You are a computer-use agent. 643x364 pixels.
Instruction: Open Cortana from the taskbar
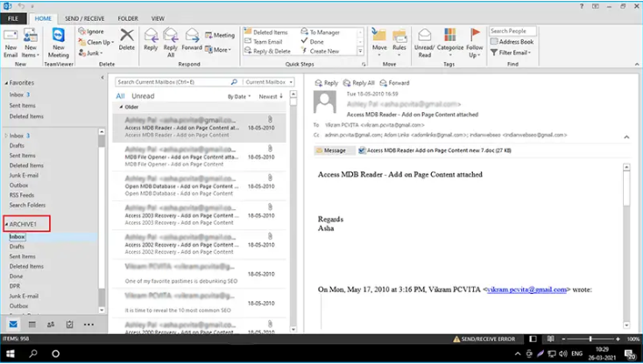(x=56, y=353)
